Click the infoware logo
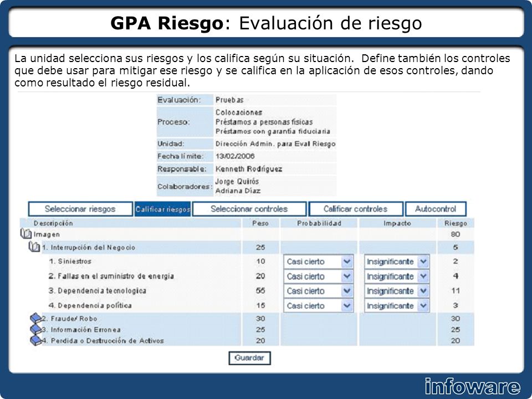 tap(472, 386)
